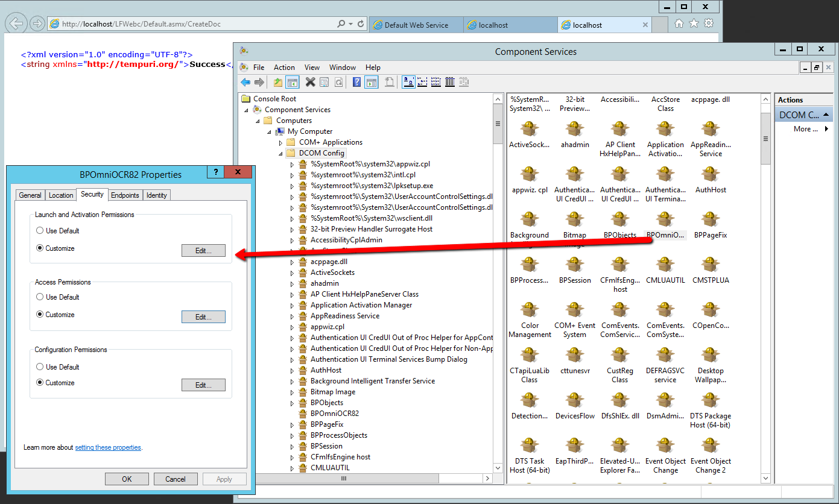The image size is (839, 504).
Task: Collapse the Computers tree node
Action: [258, 121]
